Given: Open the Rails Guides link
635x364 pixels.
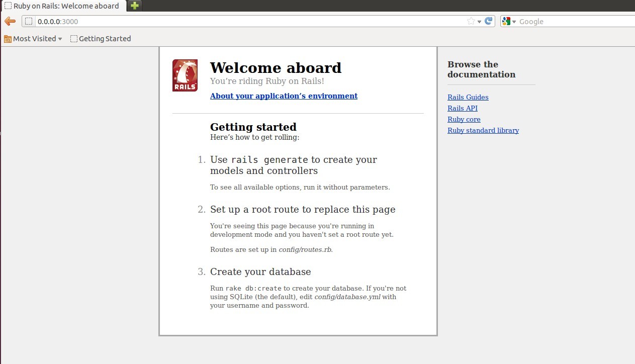Looking at the screenshot, I should point(468,98).
